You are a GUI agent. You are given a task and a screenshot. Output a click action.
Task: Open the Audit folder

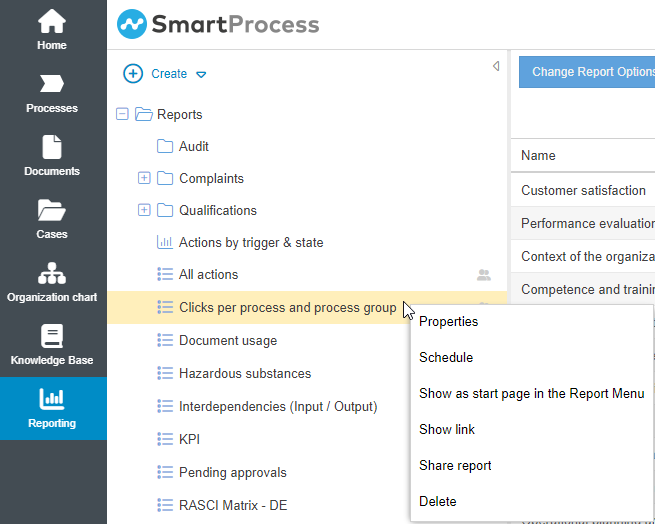193,146
